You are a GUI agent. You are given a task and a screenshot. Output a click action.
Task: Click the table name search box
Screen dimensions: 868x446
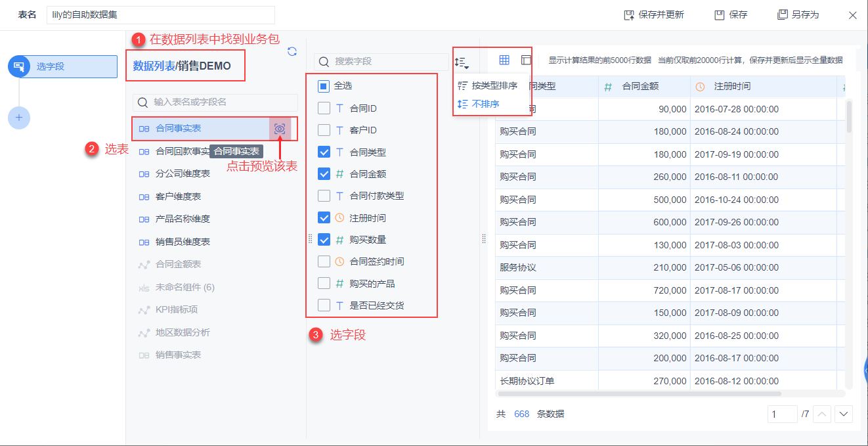[x=215, y=102]
